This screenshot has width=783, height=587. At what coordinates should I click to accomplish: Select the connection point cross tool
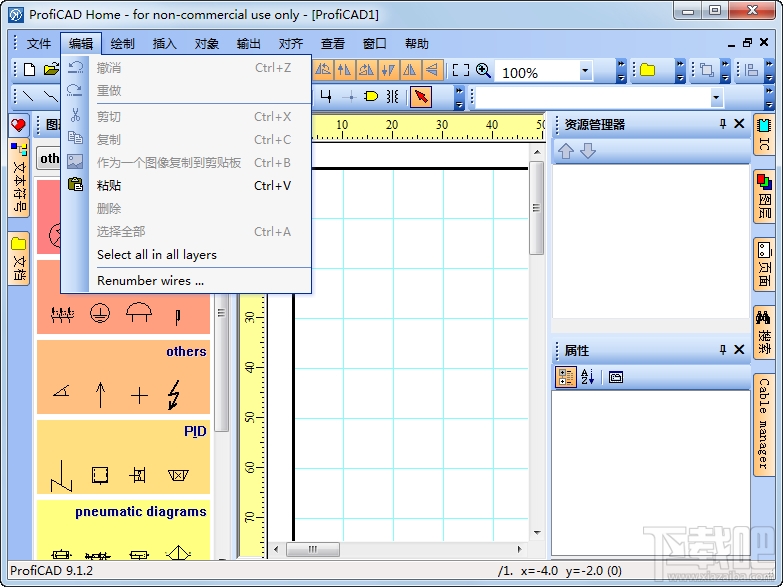351,97
